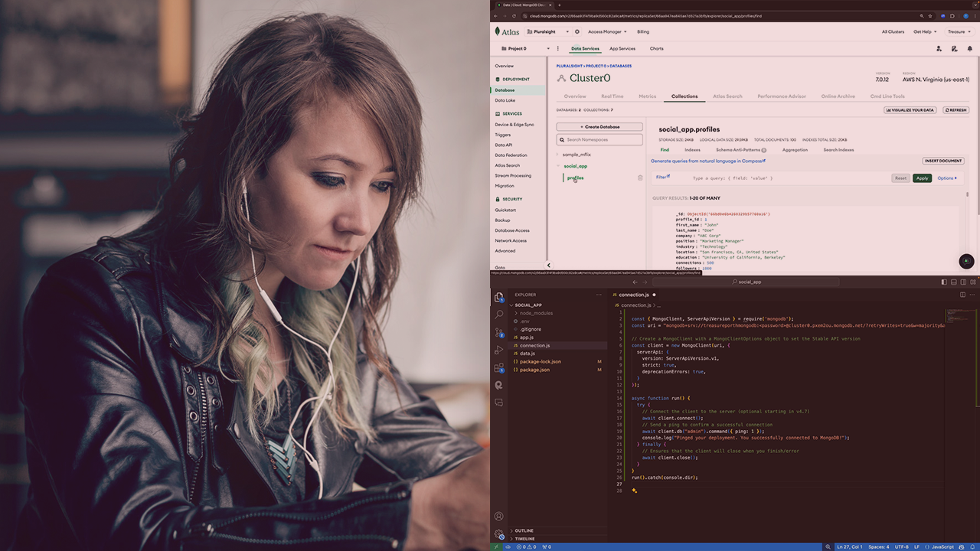Screen dimensions: 980x551
Task: Click the green Apply query button
Action: click(x=922, y=178)
